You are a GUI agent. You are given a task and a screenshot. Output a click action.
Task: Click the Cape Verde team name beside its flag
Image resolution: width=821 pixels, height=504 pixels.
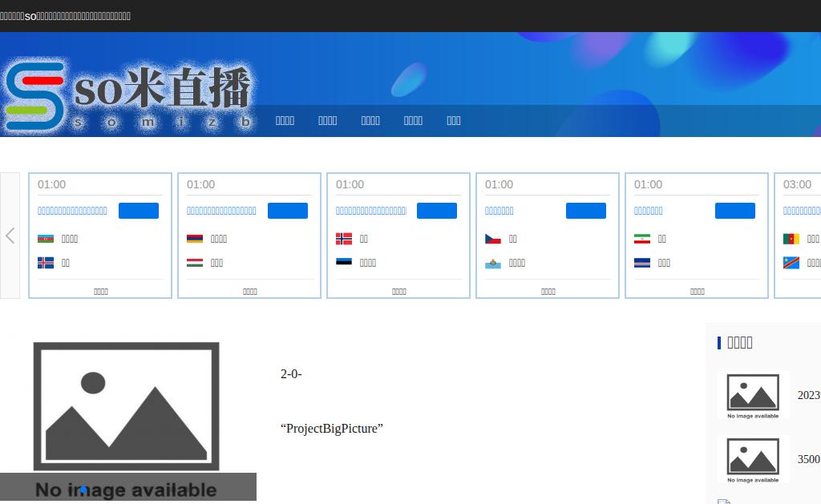tap(664, 263)
